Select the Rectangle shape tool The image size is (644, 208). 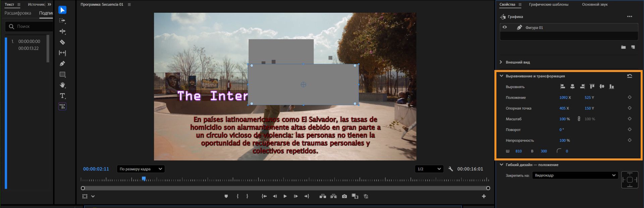62,74
